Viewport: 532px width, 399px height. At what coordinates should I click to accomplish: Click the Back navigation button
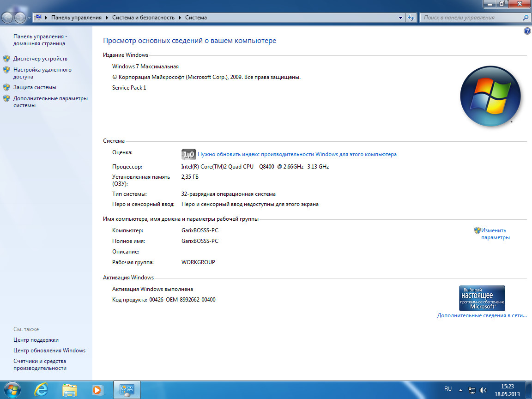(7, 18)
